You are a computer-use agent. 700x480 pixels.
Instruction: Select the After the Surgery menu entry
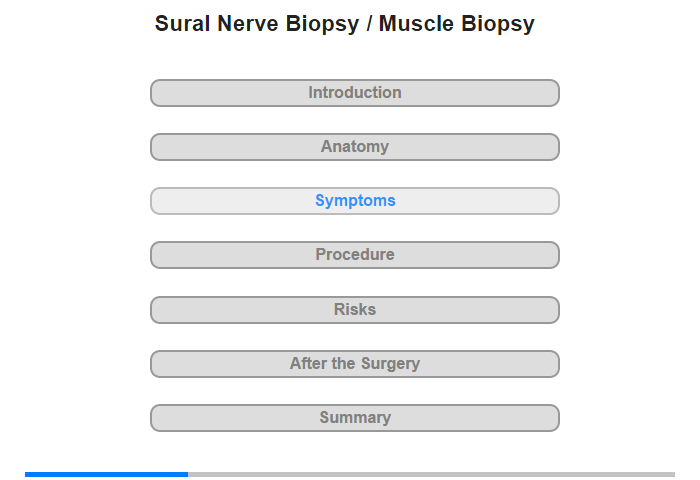pyautogui.click(x=355, y=364)
